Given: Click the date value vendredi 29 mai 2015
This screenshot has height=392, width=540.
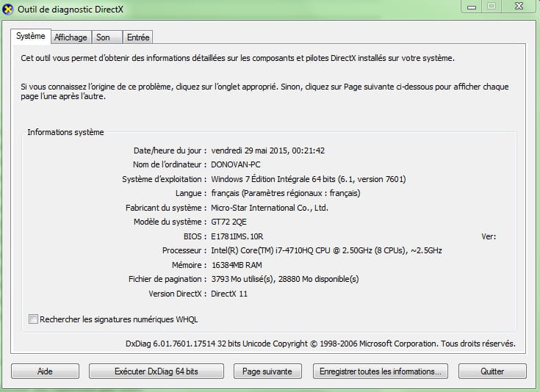Looking at the screenshot, I should click(x=268, y=150).
